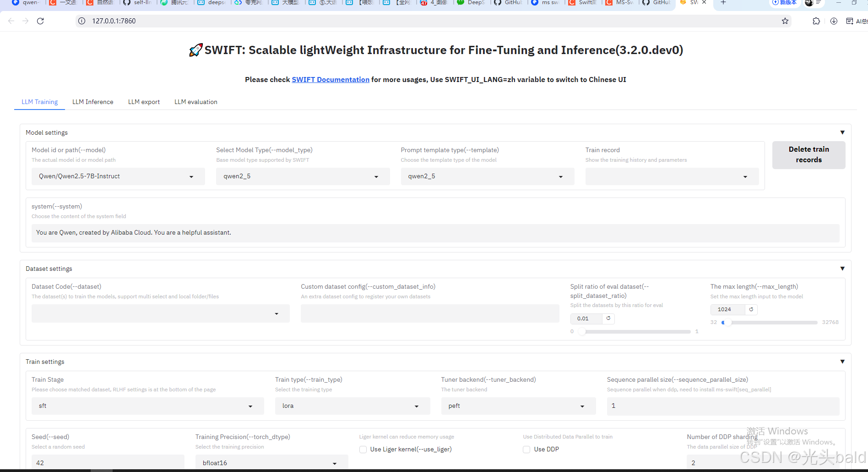Switch to the LLM Inference tab
This screenshot has width=868, height=472.
click(93, 102)
